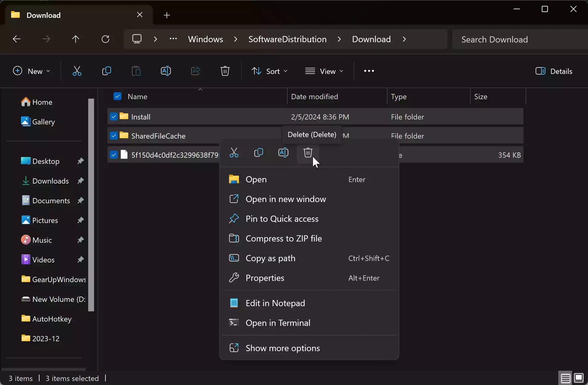Click the Paste icon in the toolbar
The width and height of the screenshot is (588, 385).
coord(136,71)
